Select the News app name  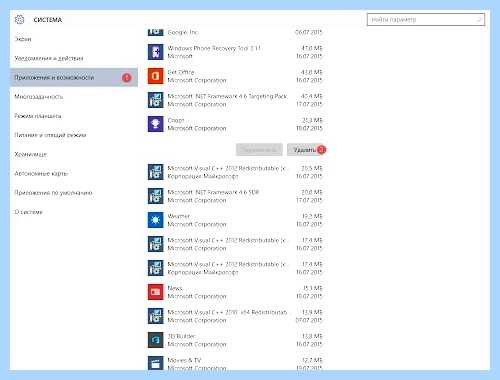pyautogui.click(x=175, y=288)
